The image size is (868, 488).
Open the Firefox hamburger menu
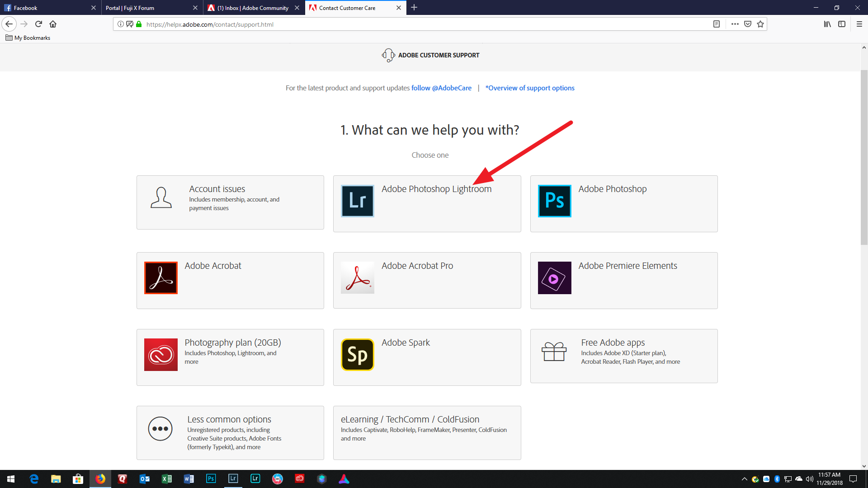(x=859, y=24)
